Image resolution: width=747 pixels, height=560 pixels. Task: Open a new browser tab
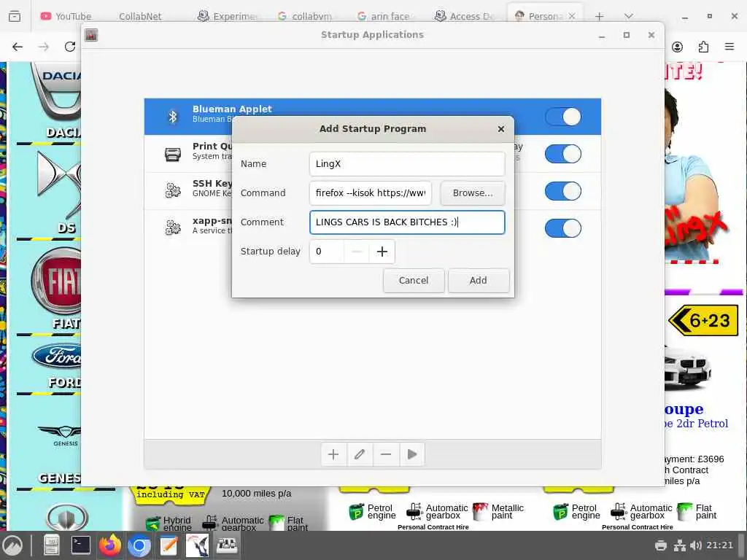[x=600, y=16]
